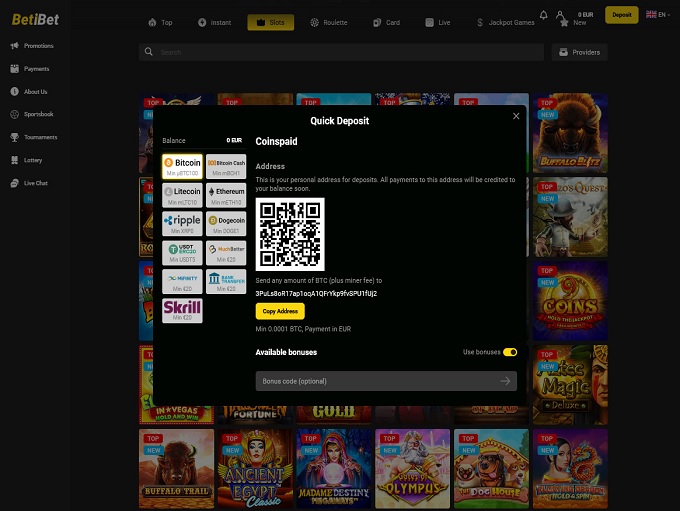This screenshot has height=511, width=680.
Task: Choose Bitcoin Cash deposit option
Action: tap(225, 165)
